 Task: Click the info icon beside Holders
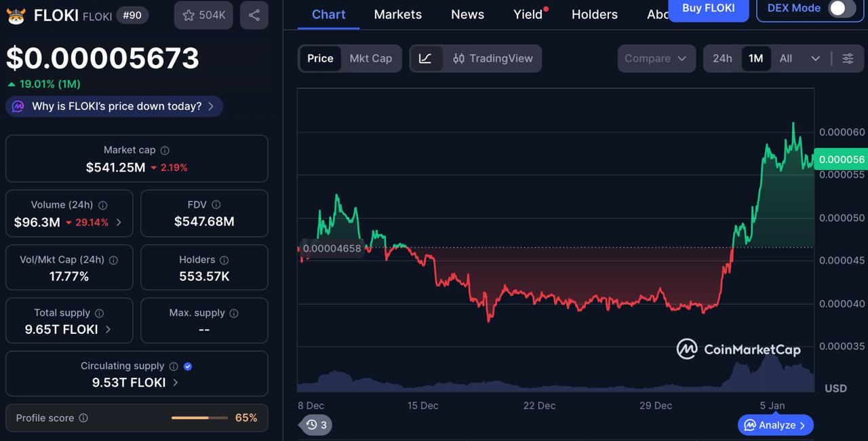224,259
